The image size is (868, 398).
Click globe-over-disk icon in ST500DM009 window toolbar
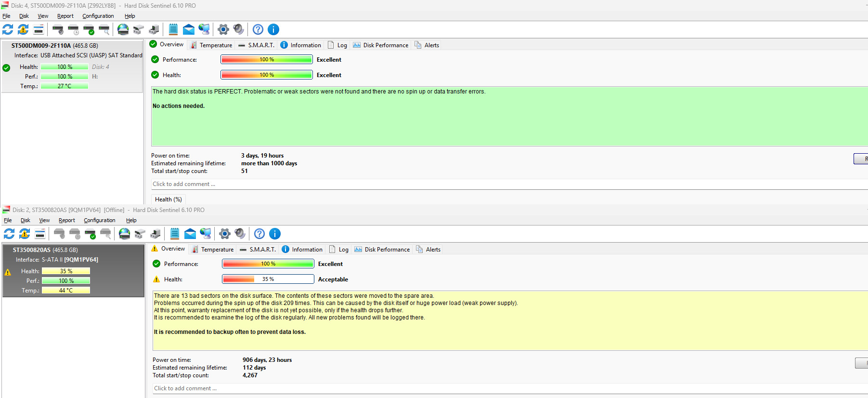(123, 29)
